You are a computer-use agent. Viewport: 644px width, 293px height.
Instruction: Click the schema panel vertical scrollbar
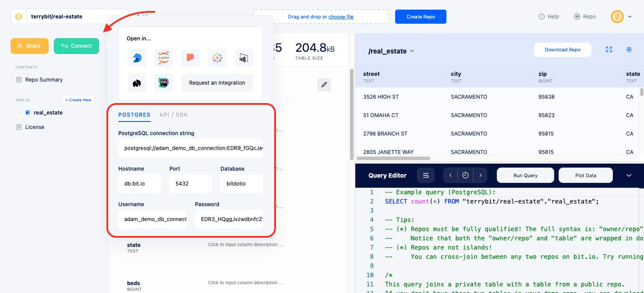(351, 114)
